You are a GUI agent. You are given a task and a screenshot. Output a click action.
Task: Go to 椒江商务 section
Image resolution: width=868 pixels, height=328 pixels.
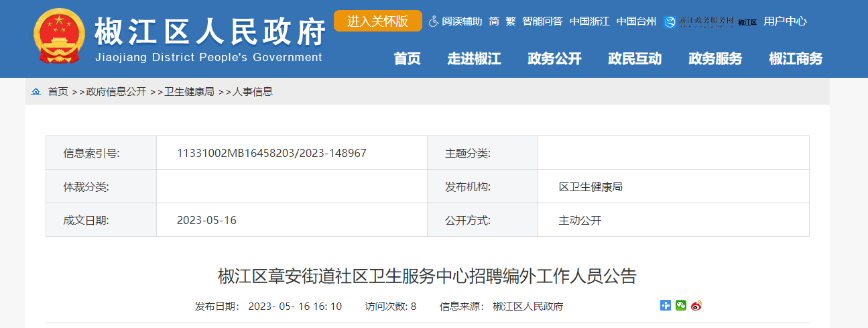(x=796, y=59)
